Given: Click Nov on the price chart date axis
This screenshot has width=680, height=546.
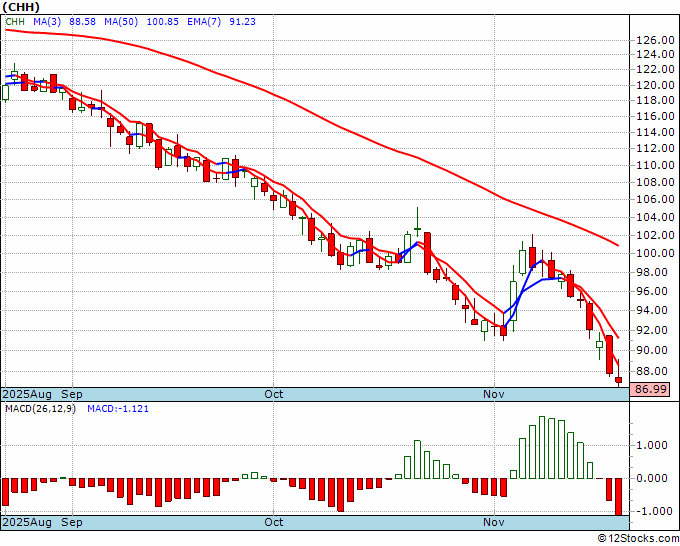Looking at the screenshot, I should pyautogui.click(x=494, y=394).
